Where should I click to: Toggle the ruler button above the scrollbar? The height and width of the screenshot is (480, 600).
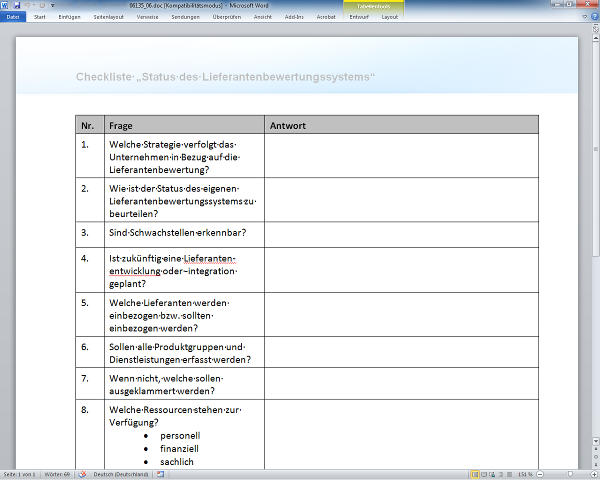(596, 29)
